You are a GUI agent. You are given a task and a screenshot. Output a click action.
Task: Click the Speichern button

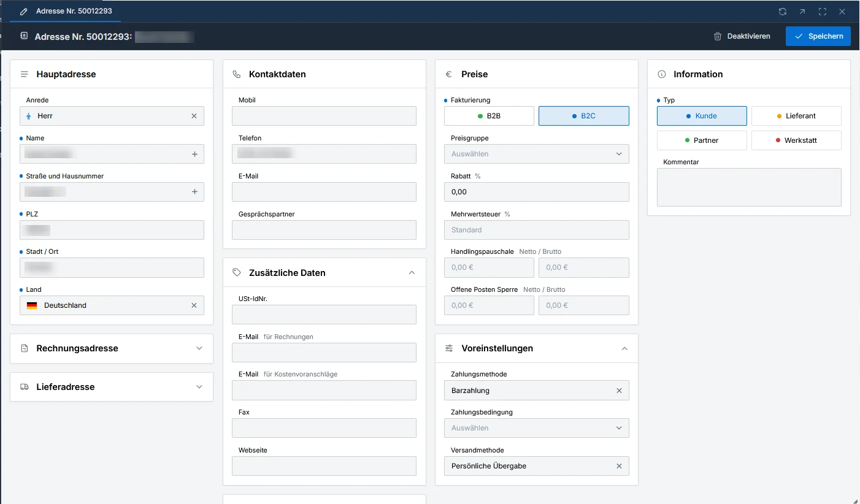pos(818,36)
